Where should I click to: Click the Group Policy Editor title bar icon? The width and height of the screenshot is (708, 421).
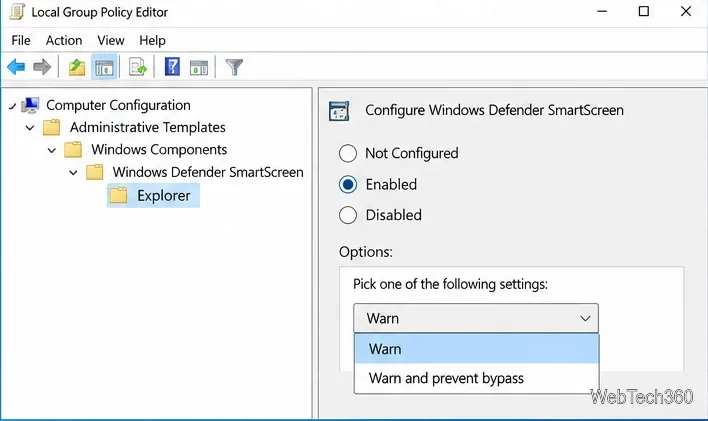click(17, 12)
